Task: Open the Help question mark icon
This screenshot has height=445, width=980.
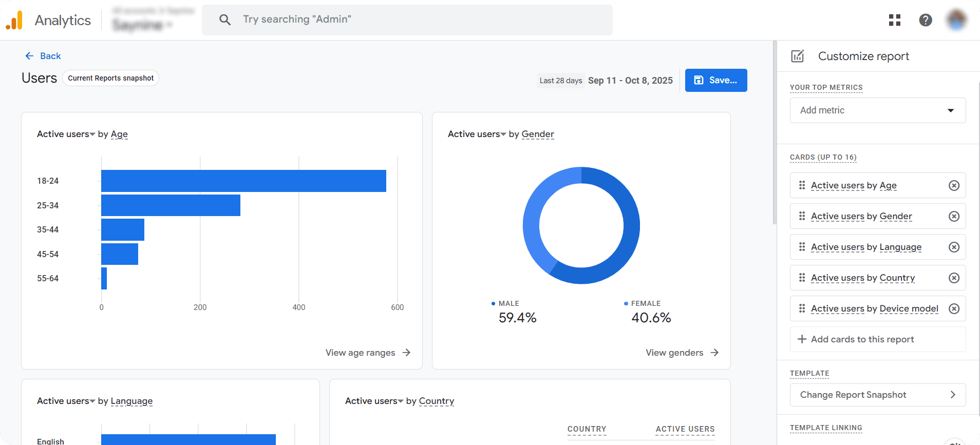Action: point(925,20)
